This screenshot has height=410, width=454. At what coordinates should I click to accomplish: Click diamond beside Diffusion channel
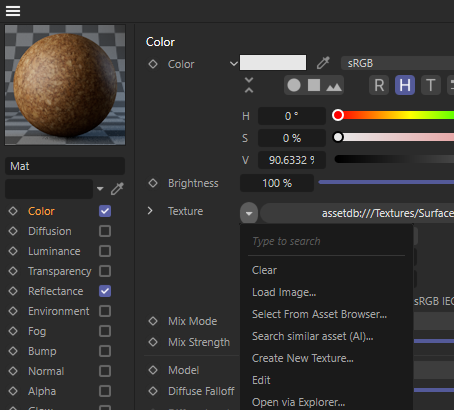coord(13,231)
